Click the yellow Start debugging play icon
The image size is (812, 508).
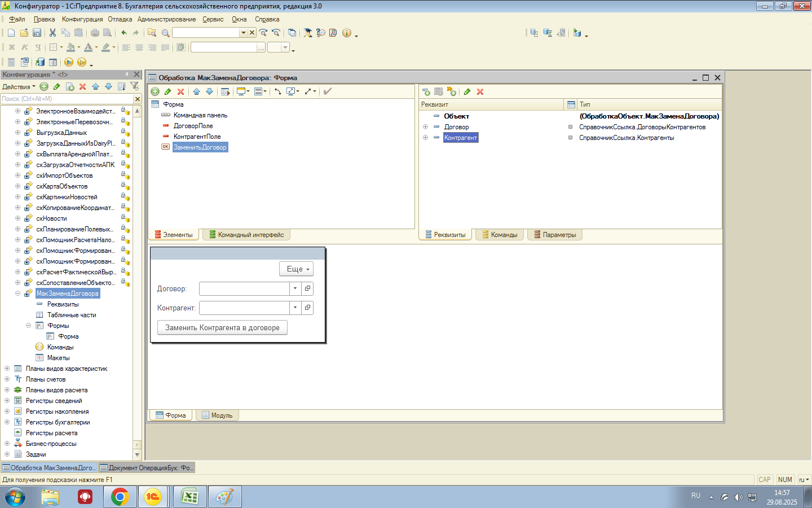(69, 62)
